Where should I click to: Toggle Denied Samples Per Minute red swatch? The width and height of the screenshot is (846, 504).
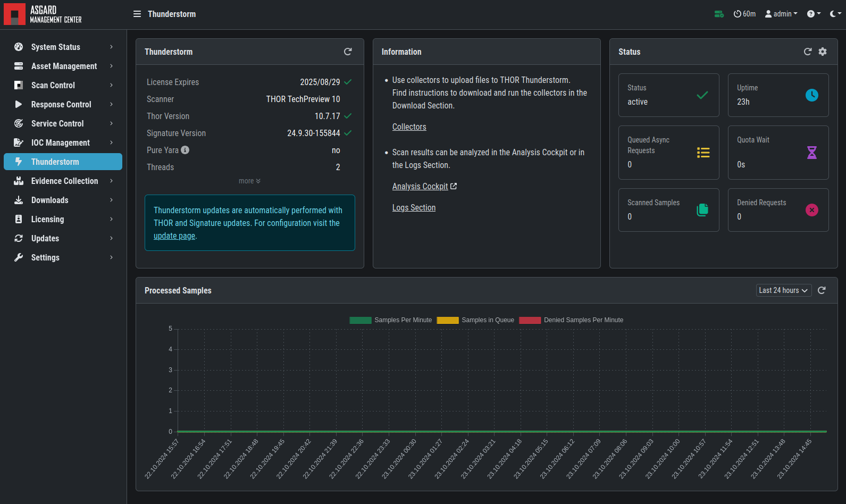530,320
